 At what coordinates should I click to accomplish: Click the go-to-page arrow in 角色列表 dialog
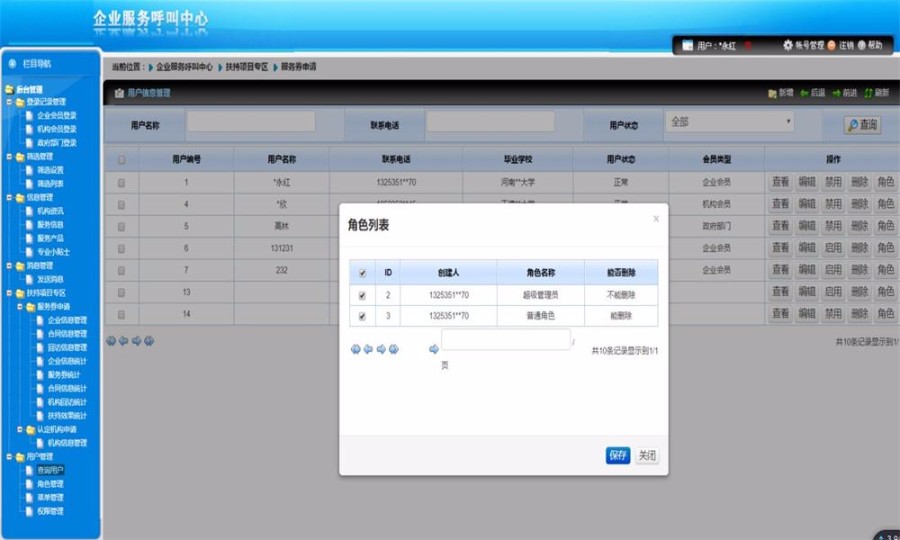(434, 349)
